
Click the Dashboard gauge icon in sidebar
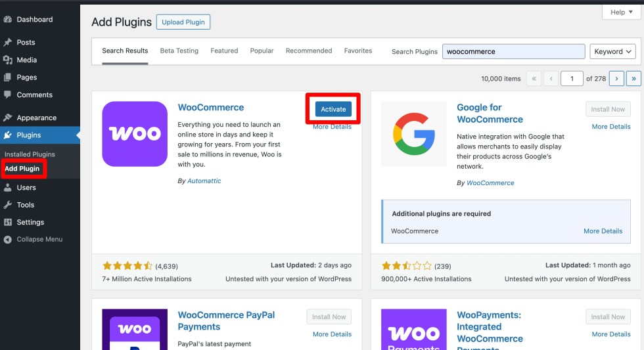7,19
